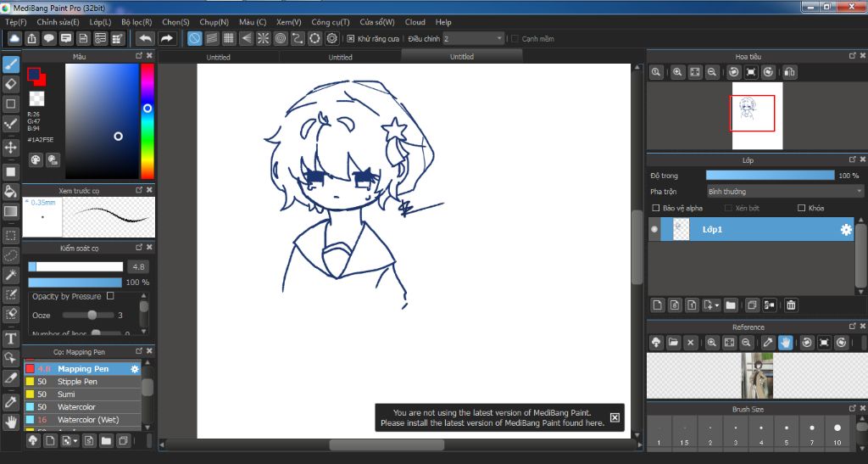The width and height of the screenshot is (868, 464).
Task: Check the Bảo vệ alpha option
Action: tap(656, 208)
